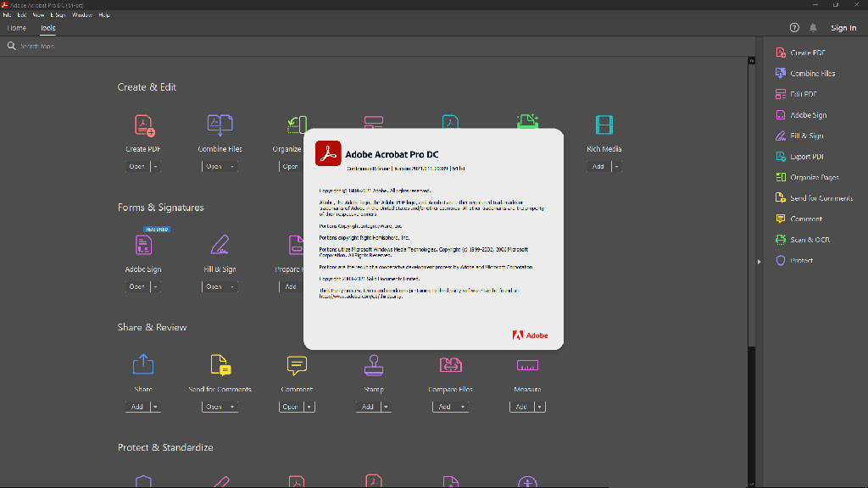868x488 pixels.
Task: Open Edit PDF in the right pane
Action: coord(796,94)
